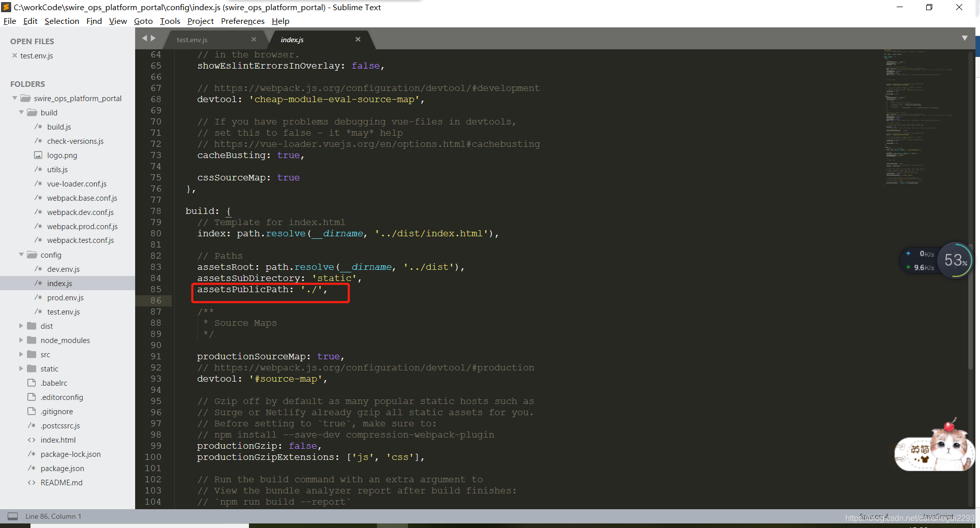Expand the src folder
980x528 pixels.
pyautogui.click(x=21, y=354)
